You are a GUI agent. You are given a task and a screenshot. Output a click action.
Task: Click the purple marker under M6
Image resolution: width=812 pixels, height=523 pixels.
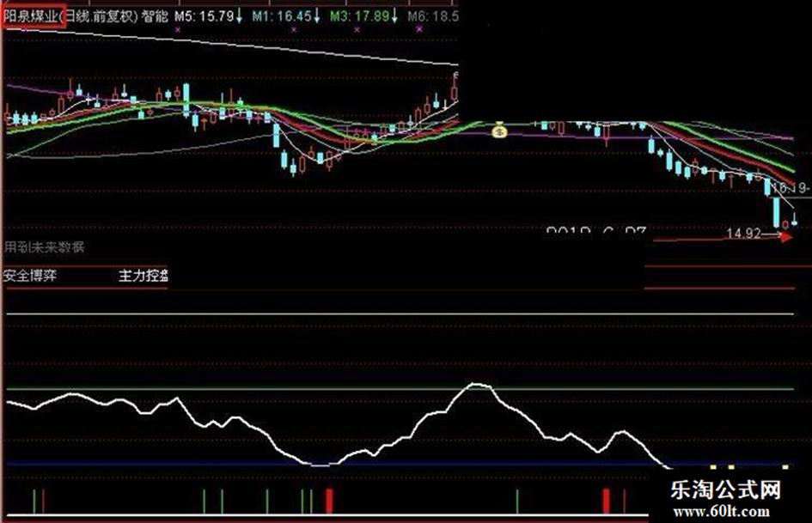click(419, 30)
